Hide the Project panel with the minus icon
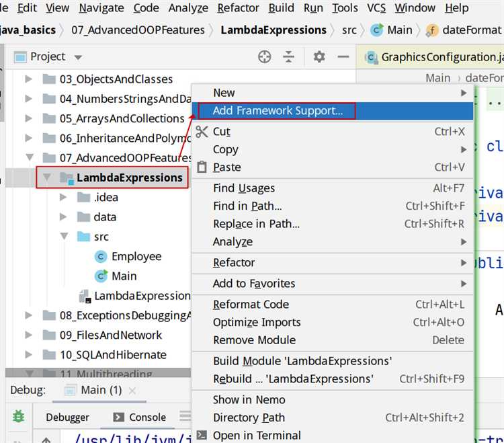The image size is (504, 443). (343, 57)
